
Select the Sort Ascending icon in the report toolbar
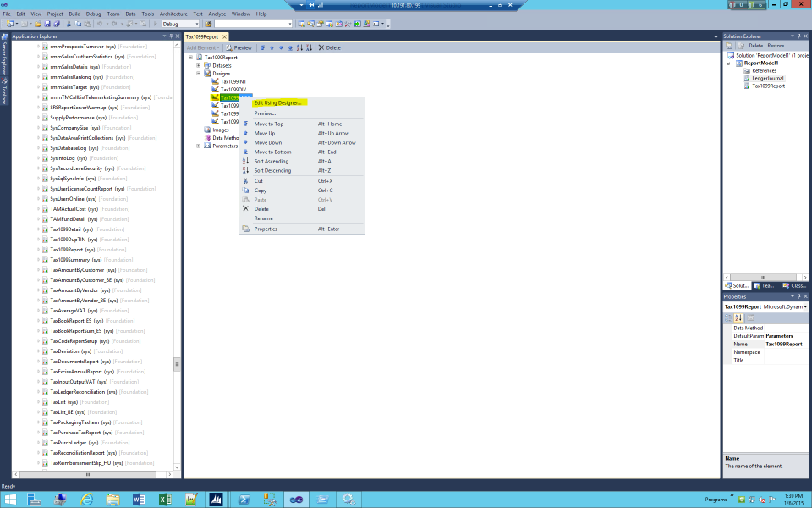(299, 47)
